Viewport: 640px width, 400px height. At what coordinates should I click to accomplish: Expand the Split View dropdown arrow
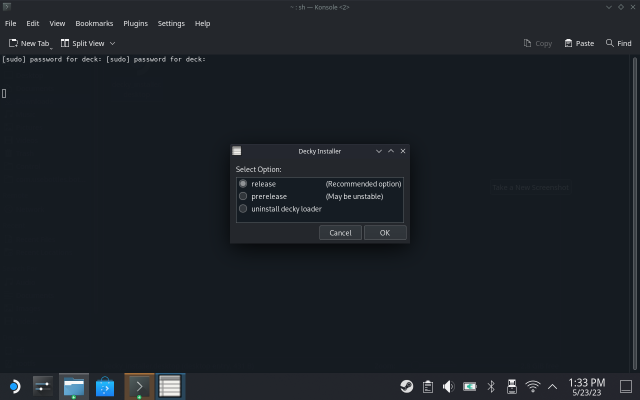113,43
